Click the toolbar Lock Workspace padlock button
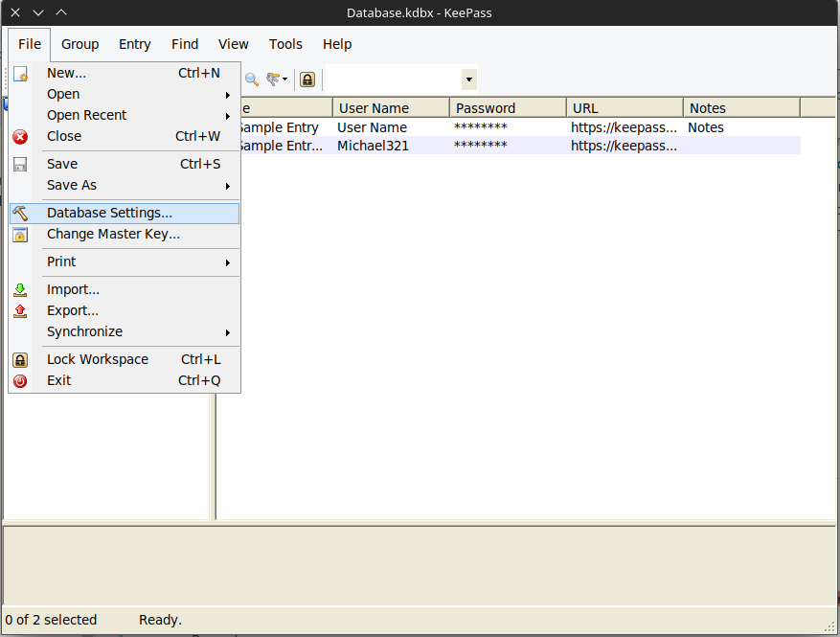 [307, 80]
